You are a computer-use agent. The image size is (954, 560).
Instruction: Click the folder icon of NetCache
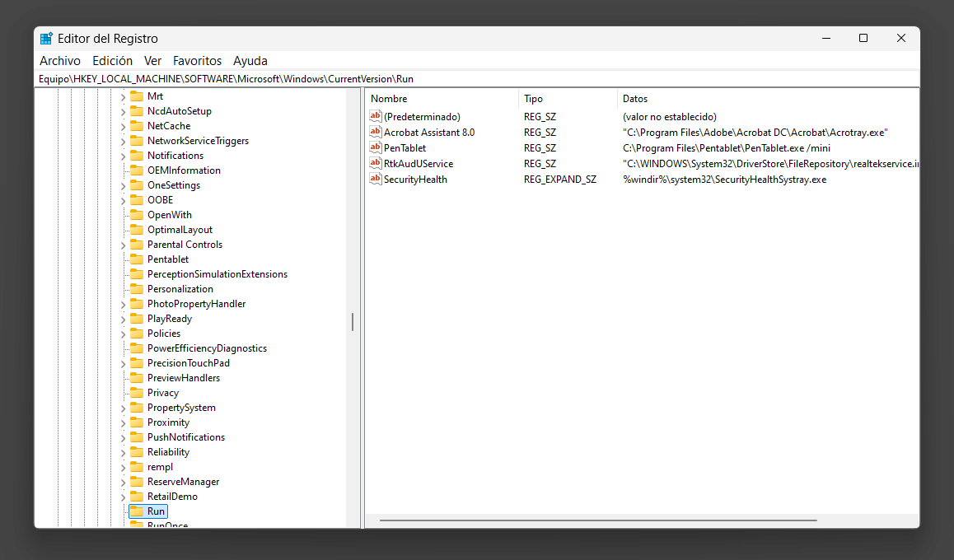(x=137, y=126)
